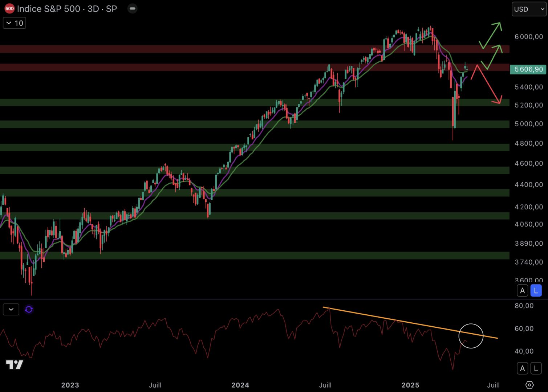Click the 5 200,00 price axis label

point(529,105)
